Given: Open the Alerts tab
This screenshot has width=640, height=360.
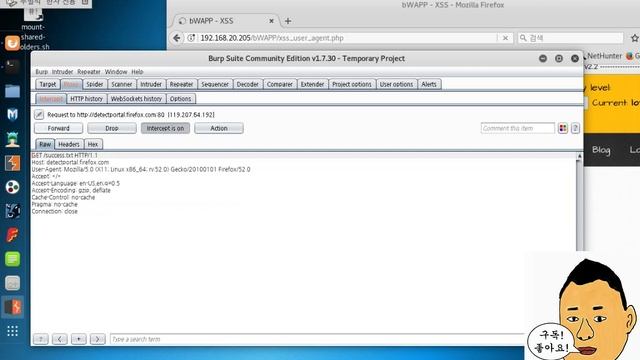Looking at the screenshot, I should [429, 84].
